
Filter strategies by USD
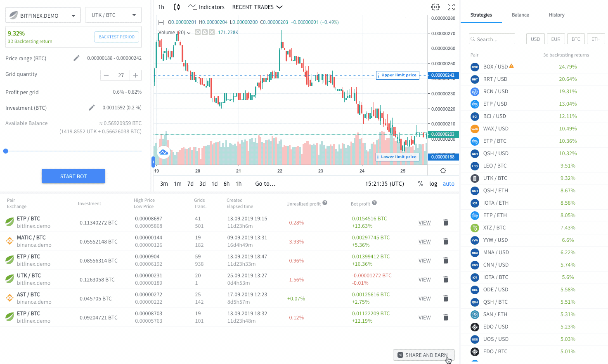(535, 39)
